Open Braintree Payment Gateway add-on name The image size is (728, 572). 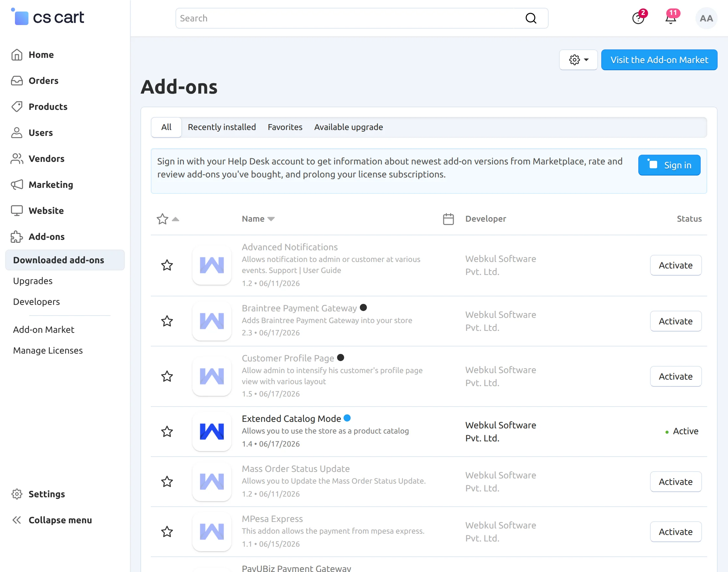299,308
